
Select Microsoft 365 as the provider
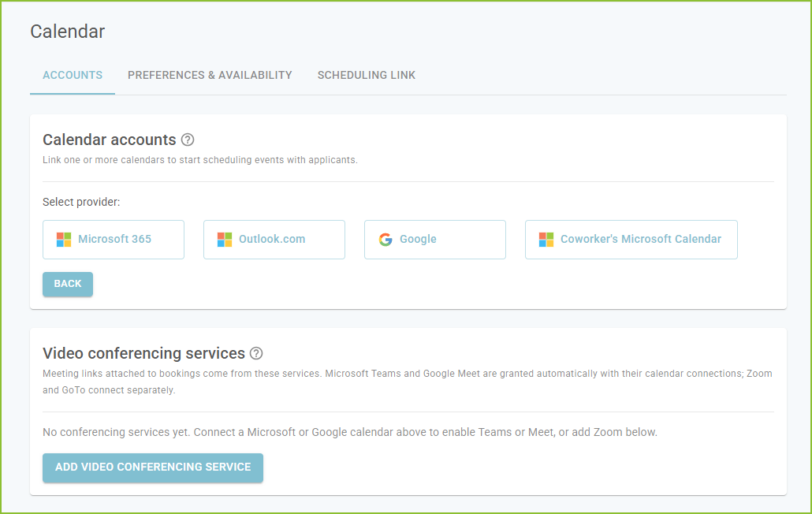114,240
